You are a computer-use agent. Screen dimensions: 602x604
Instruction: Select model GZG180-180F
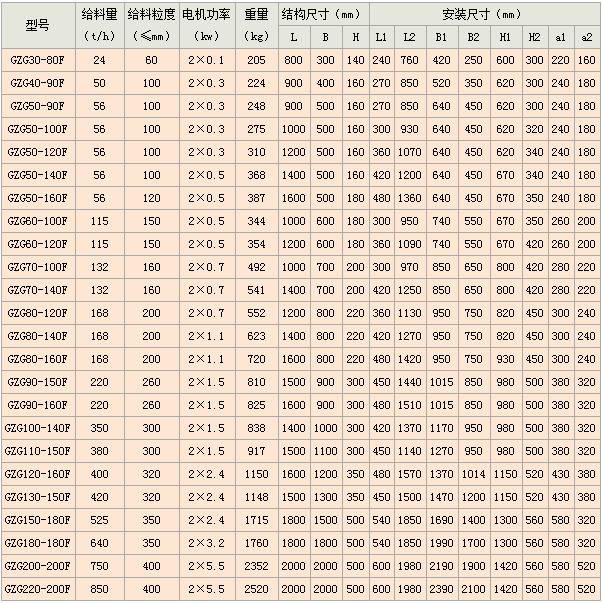[38, 543]
